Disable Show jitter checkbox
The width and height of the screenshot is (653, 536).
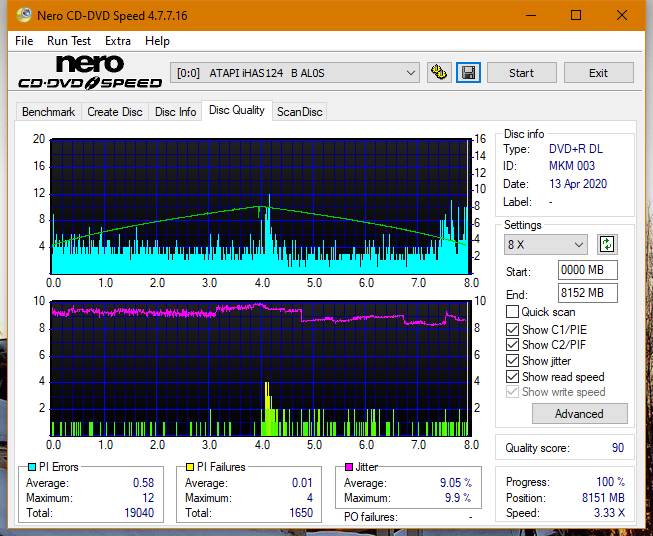tap(512, 361)
